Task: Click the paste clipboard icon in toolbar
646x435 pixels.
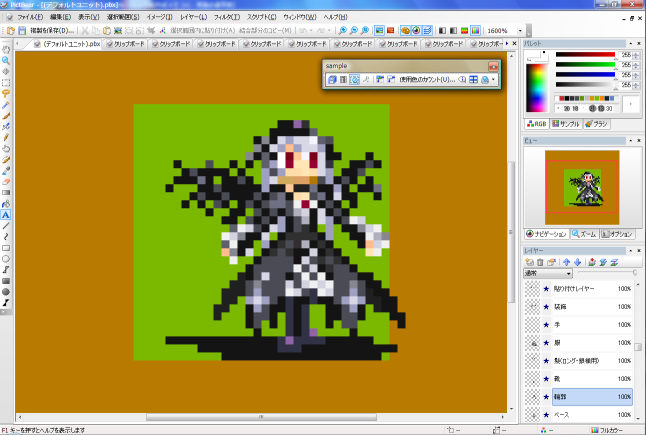Action: (x=107, y=30)
